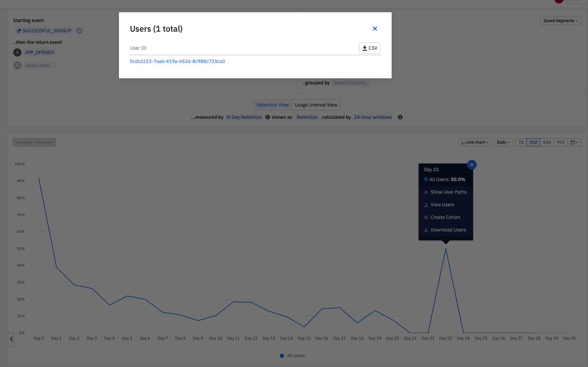Collapse chart side panel arrow
The height and width of the screenshot is (367, 588).
[x=11, y=339]
